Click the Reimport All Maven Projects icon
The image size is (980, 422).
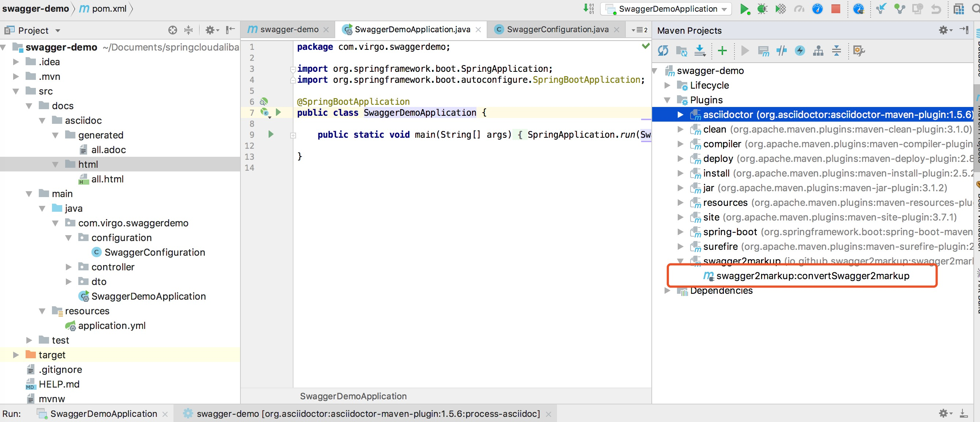point(663,51)
